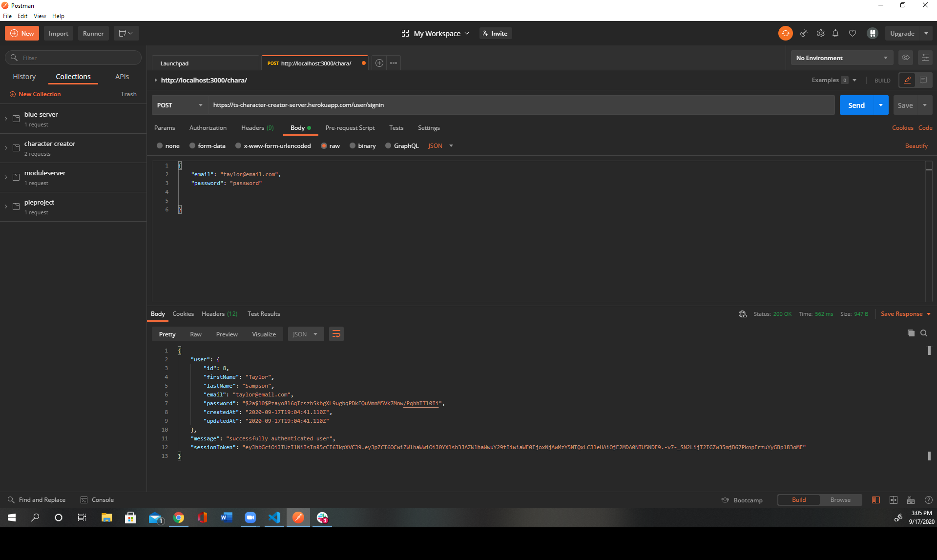Click the request URL input field

click(521, 105)
